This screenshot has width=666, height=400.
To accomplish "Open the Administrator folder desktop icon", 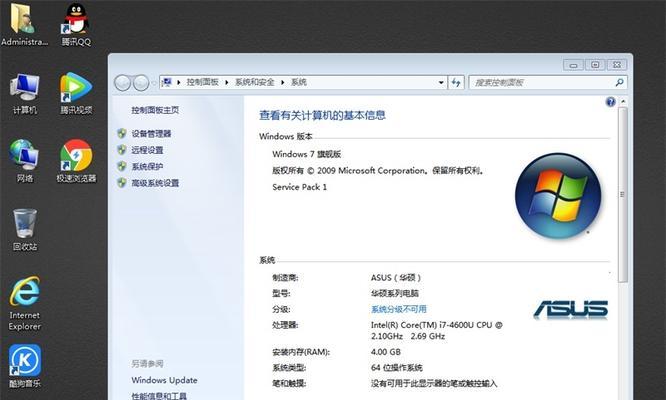I will 23,23.
